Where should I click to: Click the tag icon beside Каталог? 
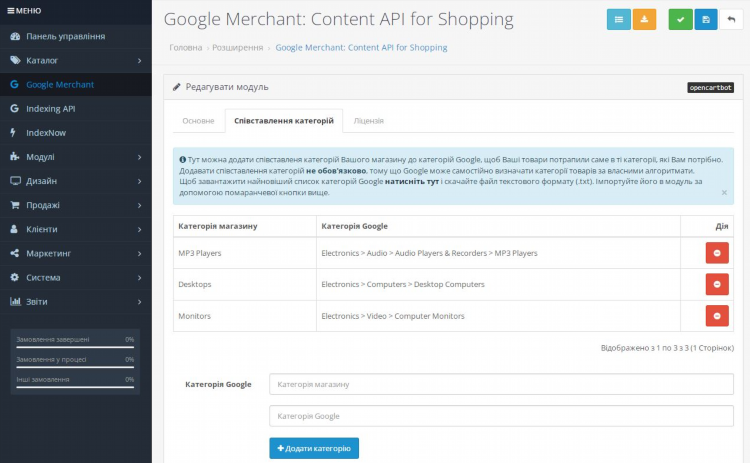[15, 60]
